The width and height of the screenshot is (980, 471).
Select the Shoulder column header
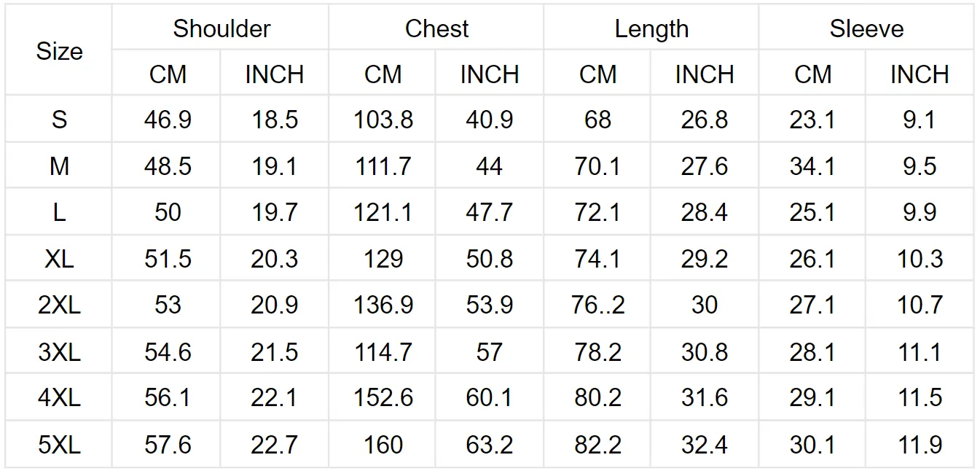pos(222,28)
